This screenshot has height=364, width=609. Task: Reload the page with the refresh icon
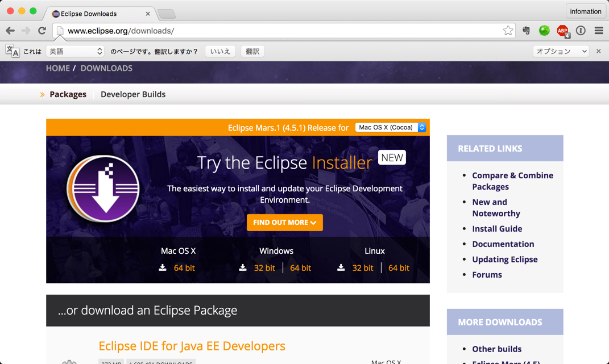(42, 31)
